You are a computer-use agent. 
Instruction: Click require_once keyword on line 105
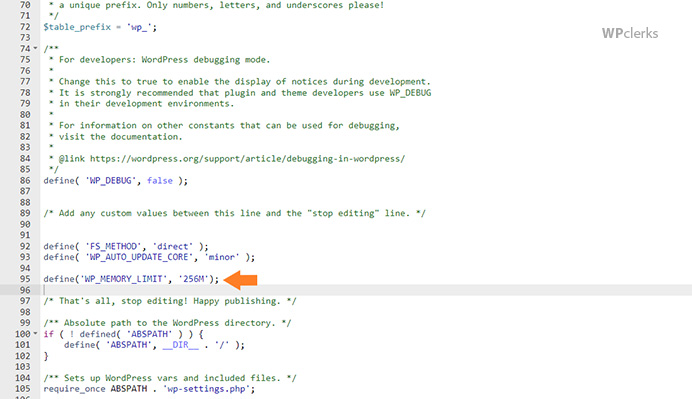tap(74, 389)
